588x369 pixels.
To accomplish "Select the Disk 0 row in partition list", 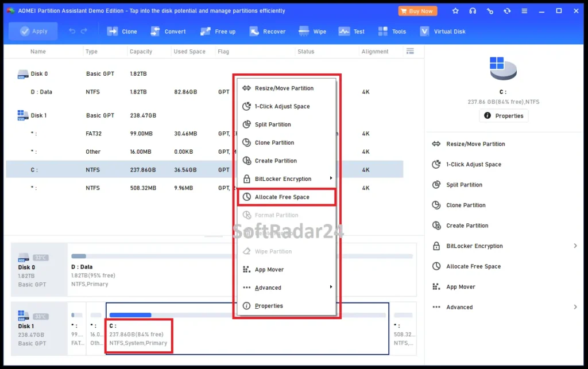I will (x=204, y=74).
